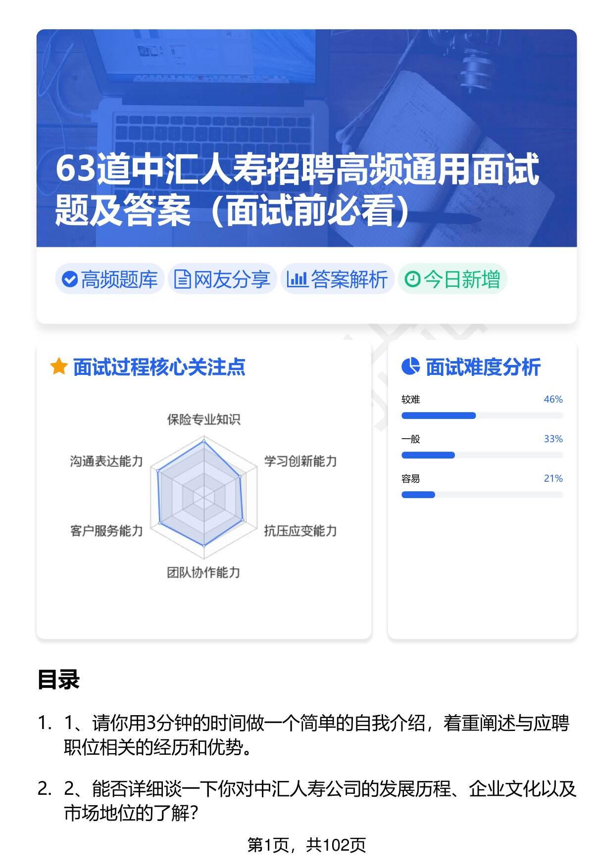Click the 一般 33% progress bar
This screenshot has width=594, height=868.
482,455
